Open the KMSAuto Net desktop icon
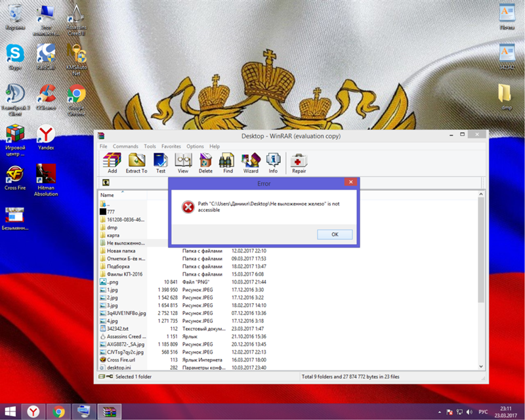Viewport: 525px width, 420px height. coord(77,60)
